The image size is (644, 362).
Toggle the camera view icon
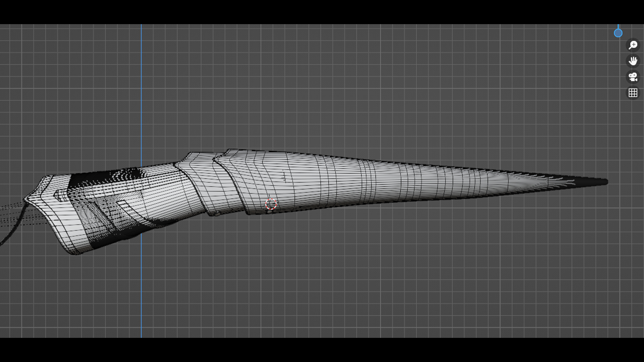click(633, 77)
